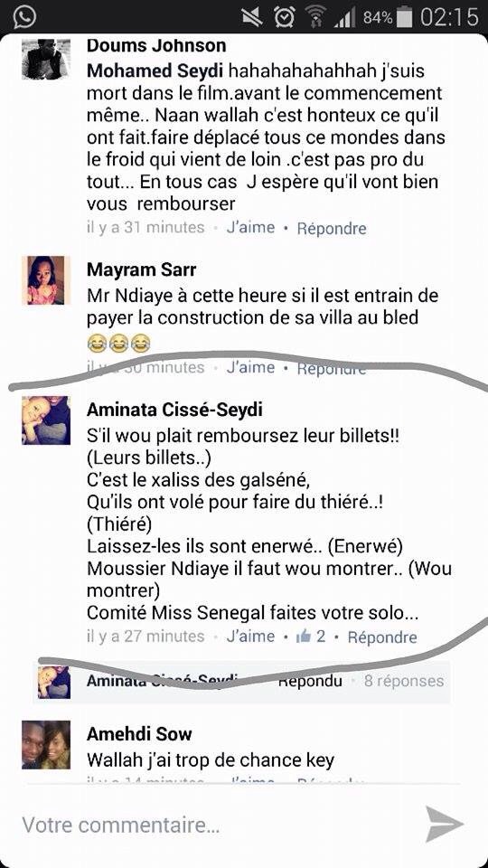Toggle J'aime on Aminata Cissé-Seydi's comment

[x=250, y=637]
